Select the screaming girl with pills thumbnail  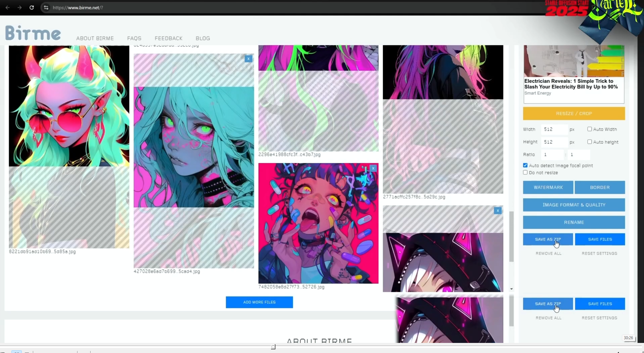(x=318, y=223)
